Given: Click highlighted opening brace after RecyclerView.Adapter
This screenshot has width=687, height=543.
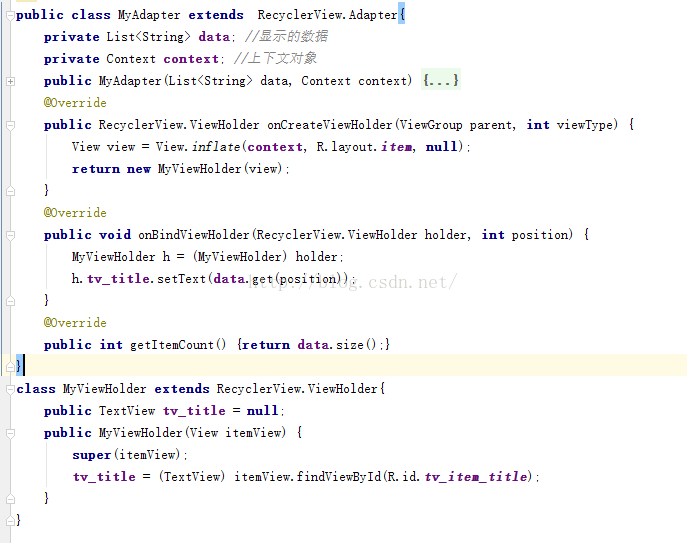Looking at the screenshot, I should click(x=401, y=15).
